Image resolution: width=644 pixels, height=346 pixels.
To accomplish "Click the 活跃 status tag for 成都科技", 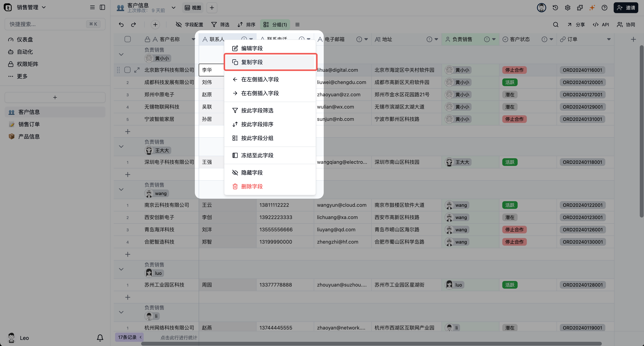I will tap(510, 82).
